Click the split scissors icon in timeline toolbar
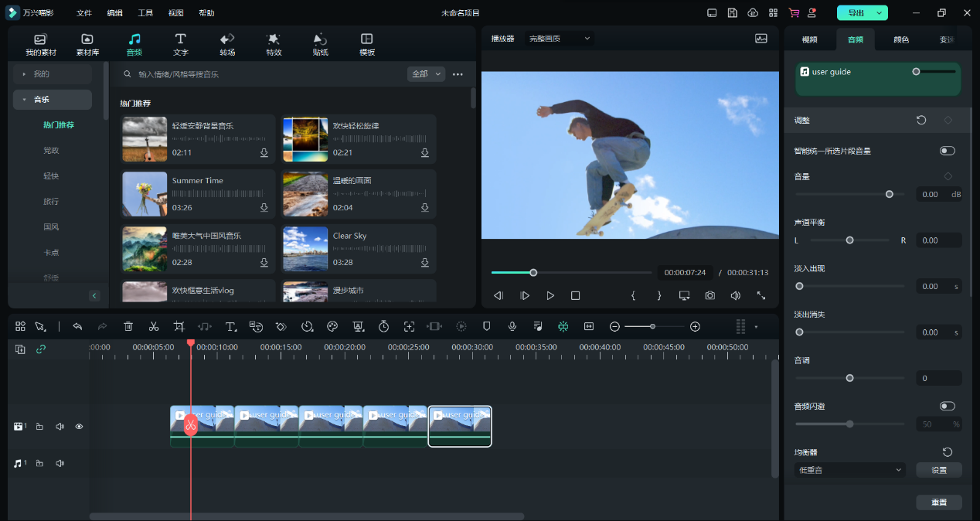Screen dimensions: 980x521 click(154, 327)
